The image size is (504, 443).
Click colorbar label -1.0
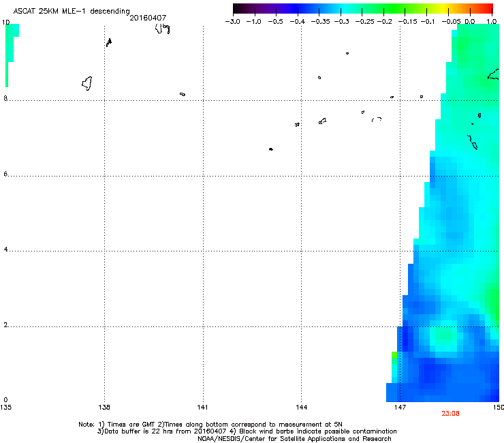[254, 22]
